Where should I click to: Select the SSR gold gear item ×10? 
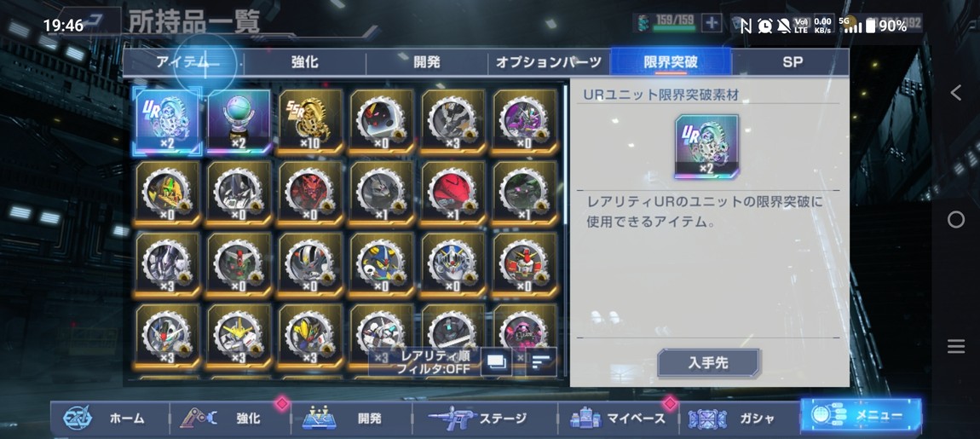[x=311, y=121]
